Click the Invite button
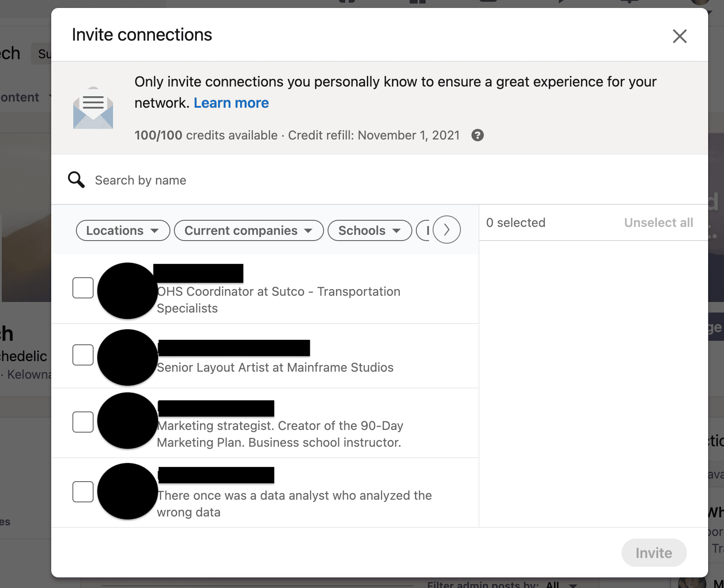 (654, 552)
